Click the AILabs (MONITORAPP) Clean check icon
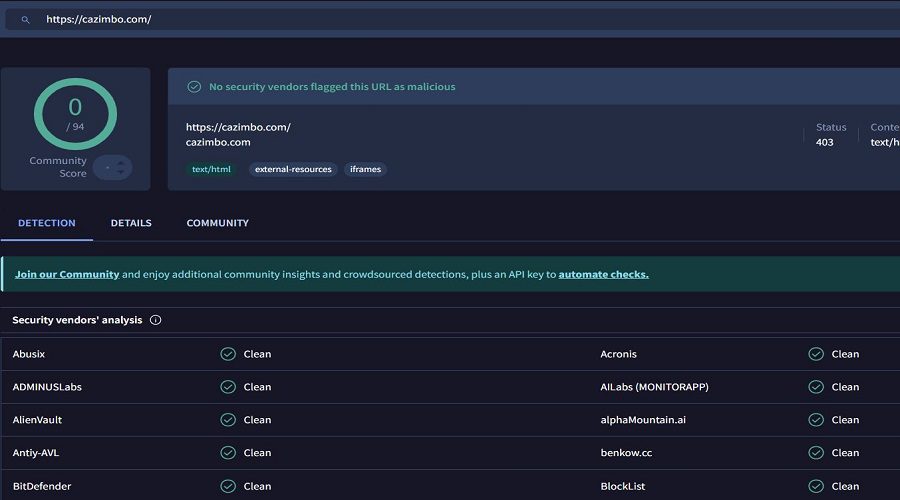The height and width of the screenshot is (500, 900). (816, 387)
